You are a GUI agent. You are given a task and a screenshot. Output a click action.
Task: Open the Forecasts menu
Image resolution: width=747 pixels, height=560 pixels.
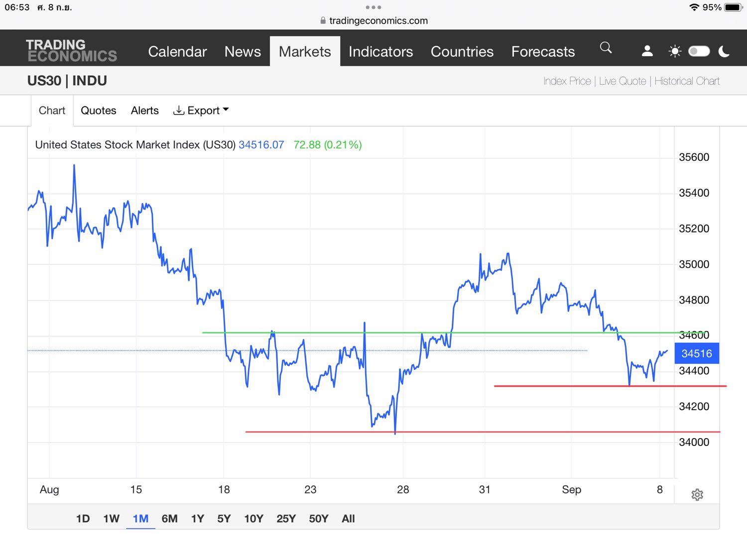[x=543, y=52]
